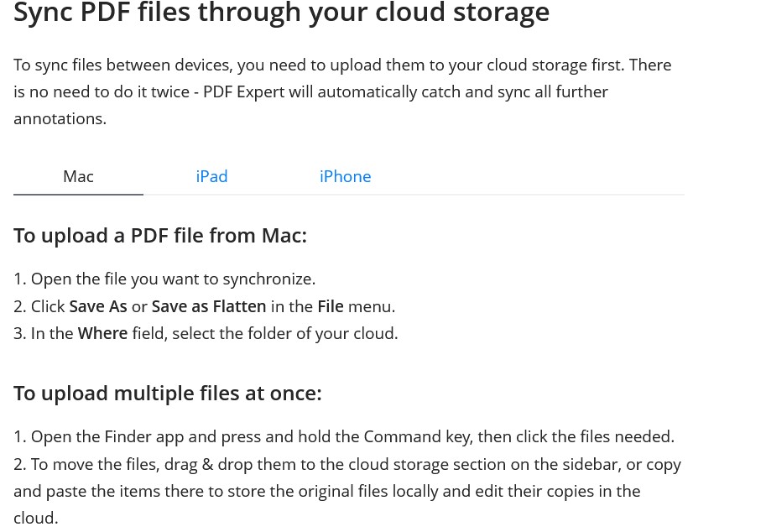Click the 'To upload a PDF file from Mac:' heading

[x=160, y=236]
